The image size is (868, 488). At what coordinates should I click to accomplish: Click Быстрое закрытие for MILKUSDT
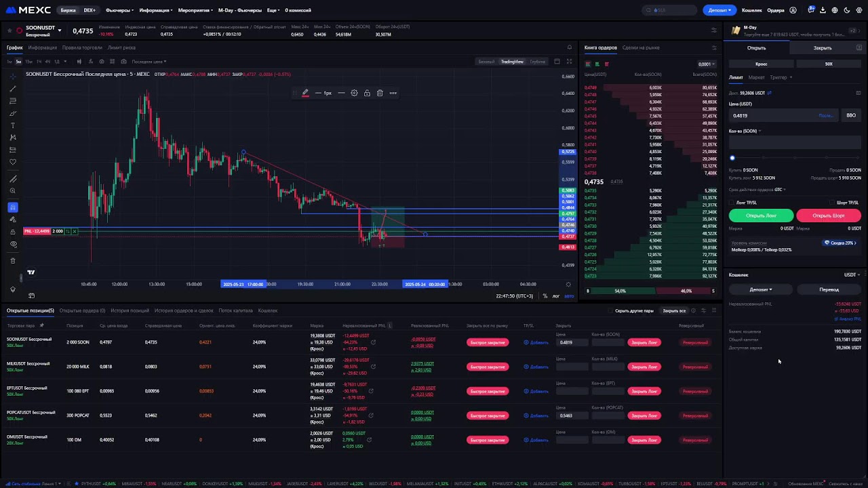point(488,367)
